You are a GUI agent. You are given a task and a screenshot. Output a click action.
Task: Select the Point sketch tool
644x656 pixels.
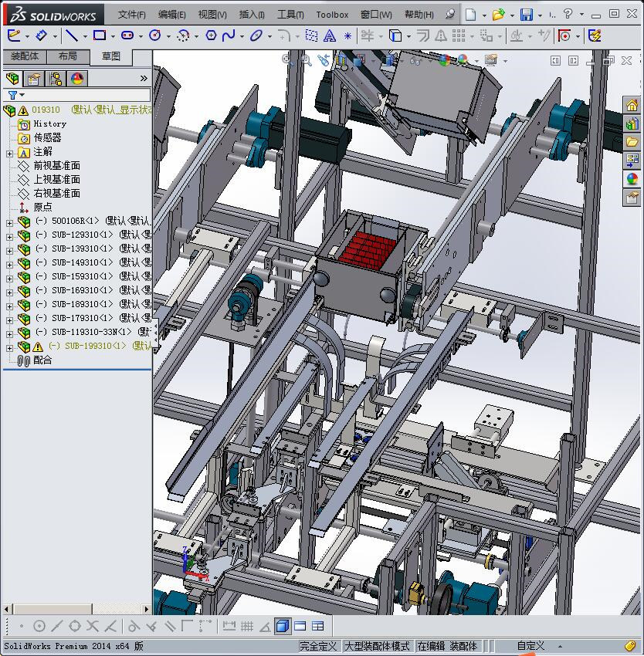(x=347, y=36)
